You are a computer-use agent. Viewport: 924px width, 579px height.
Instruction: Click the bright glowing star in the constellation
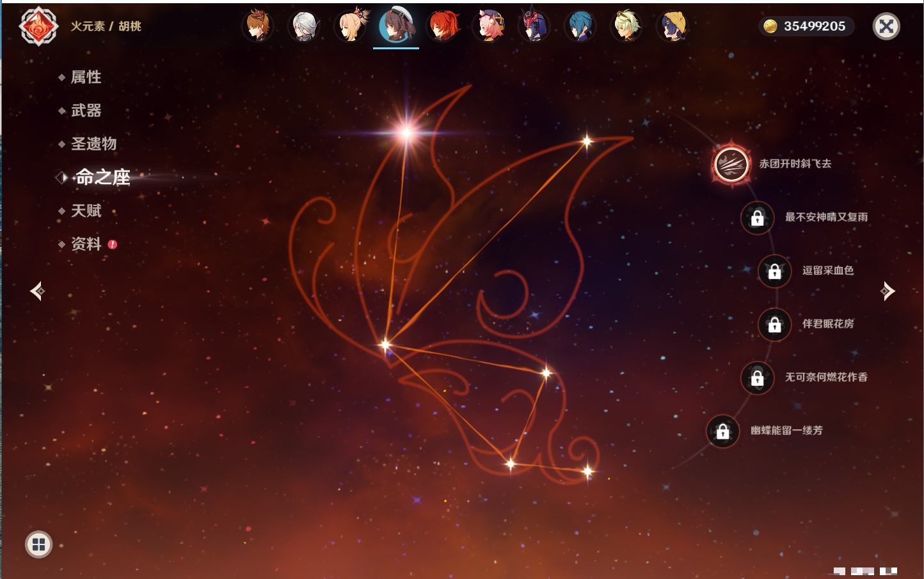click(406, 133)
